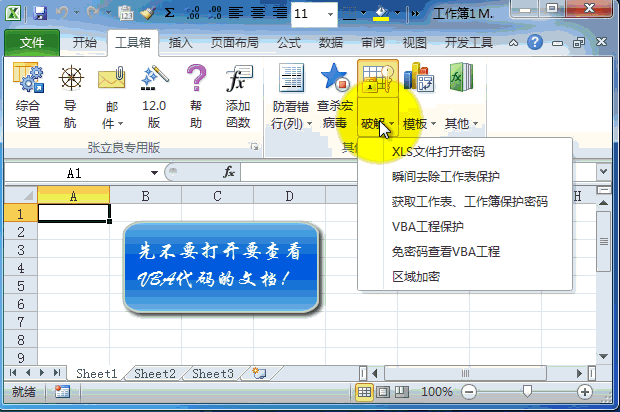Click the Save icon in quick access toolbar
This screenshot has width=620, height=412.
tap(40, 14)
